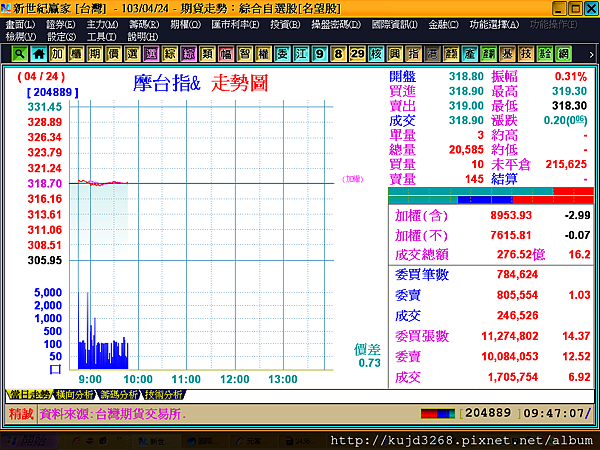Open the 投資(B) menu
Viewport: 600px width, 450px height.
point(285,24)
